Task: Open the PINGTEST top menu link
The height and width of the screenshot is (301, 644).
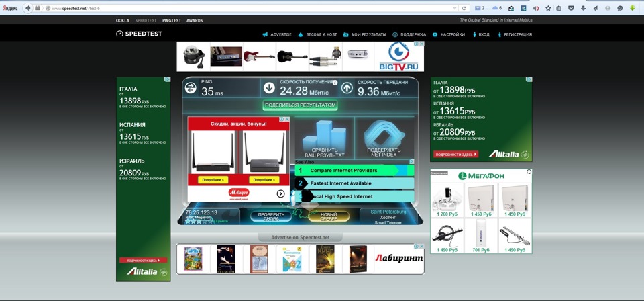Action: pyautogui.click(x=172, y=20)
